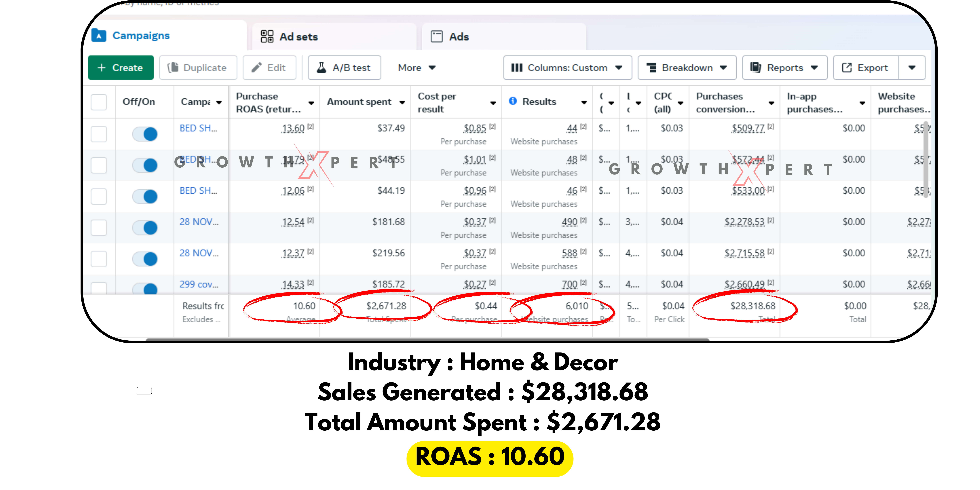Open the arrow dropdown beside Export
980x490 pixels.
click(912, 68)
